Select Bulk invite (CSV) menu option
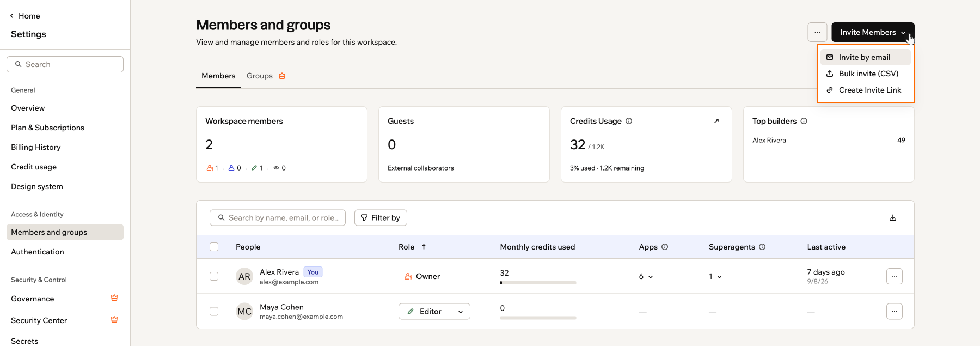The image size is (980, 346). [865, 74]
